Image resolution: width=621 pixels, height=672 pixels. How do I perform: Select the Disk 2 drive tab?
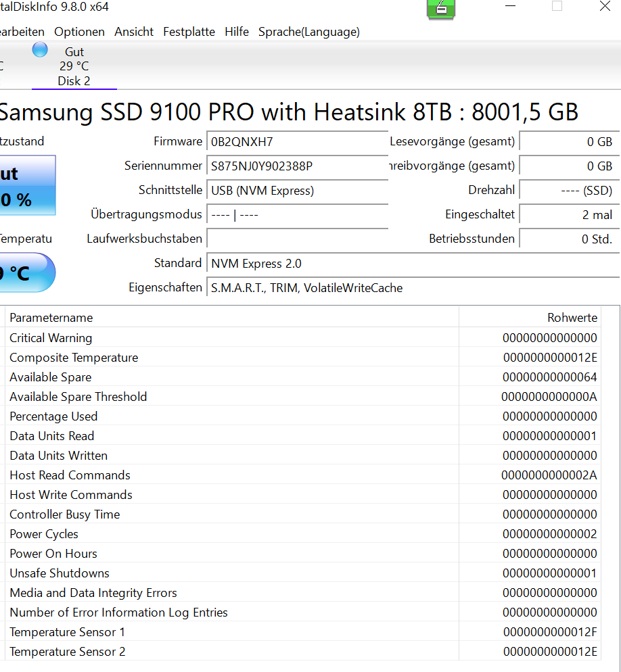[74, 66]
